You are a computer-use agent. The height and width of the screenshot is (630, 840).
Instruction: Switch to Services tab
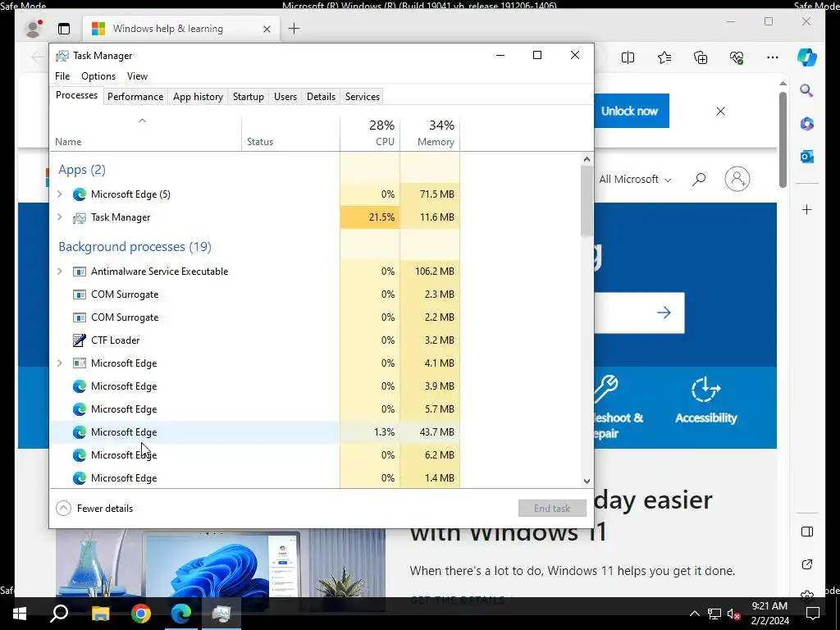[x=362, y=97]
